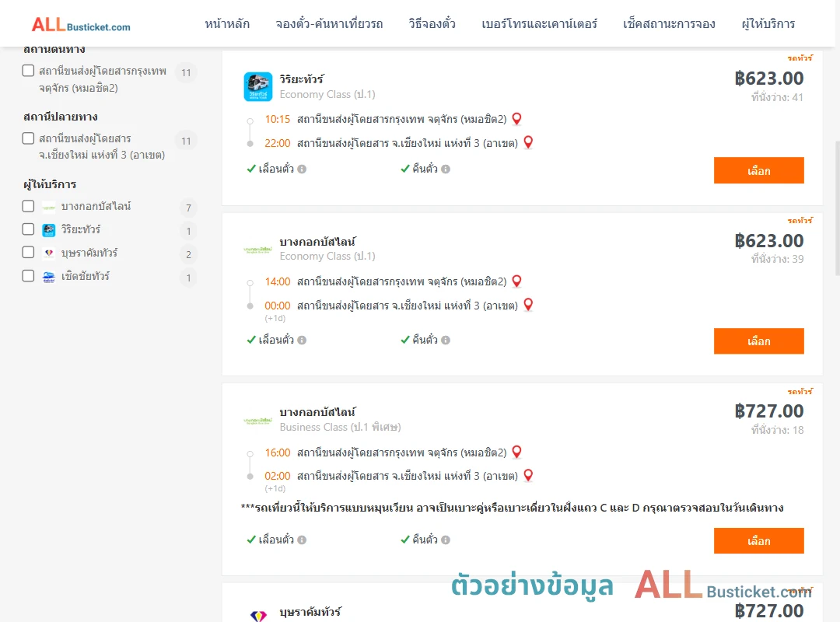Click ฿623.00 price on วิริยะทัวร์ card
Image resolution: width=840 pixels, height=622 pixels.
768,79
